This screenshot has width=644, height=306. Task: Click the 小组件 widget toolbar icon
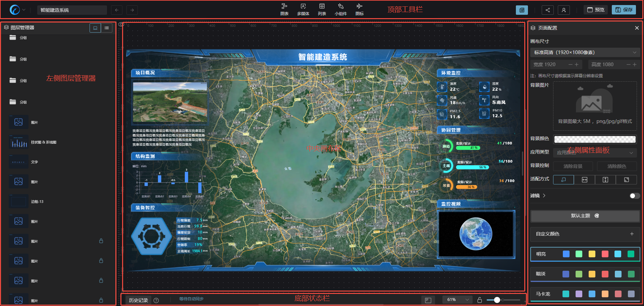(340, 9)
